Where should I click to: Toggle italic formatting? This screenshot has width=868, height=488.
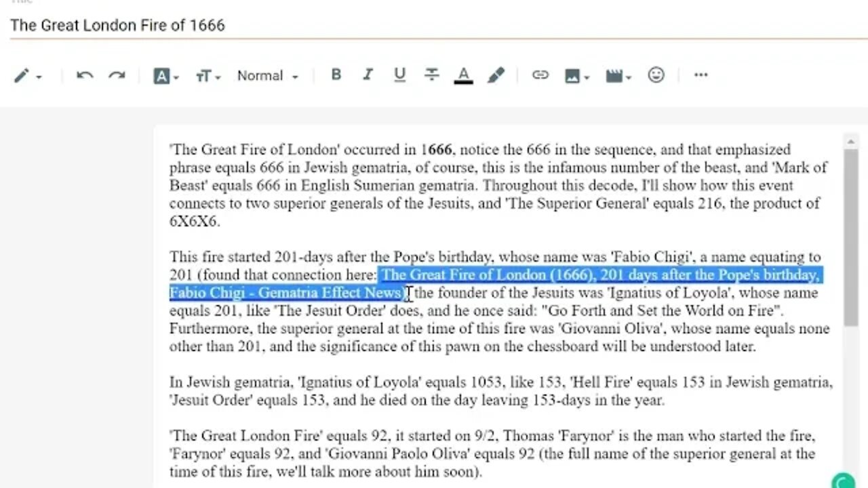368,75
